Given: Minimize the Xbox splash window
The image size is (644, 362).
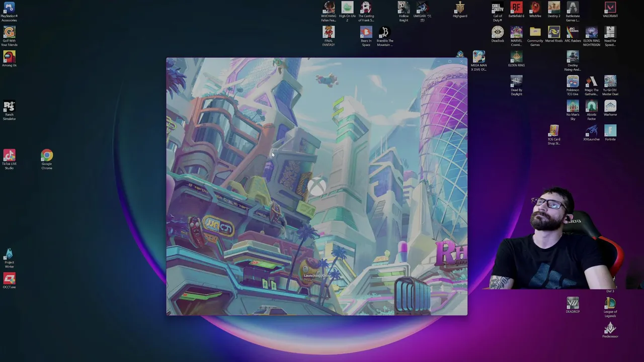Looking at the screenshot, I should click(x=438, y=61).
